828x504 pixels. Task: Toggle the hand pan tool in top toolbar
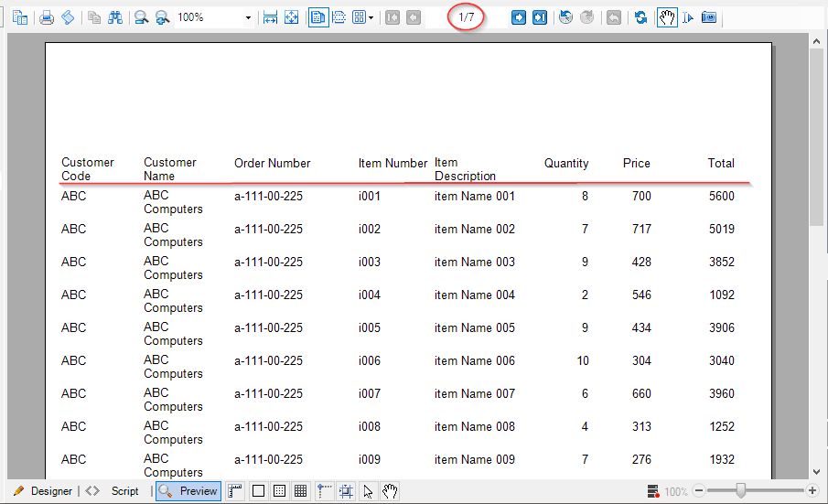pyautogui.click(x=667, y=18)
